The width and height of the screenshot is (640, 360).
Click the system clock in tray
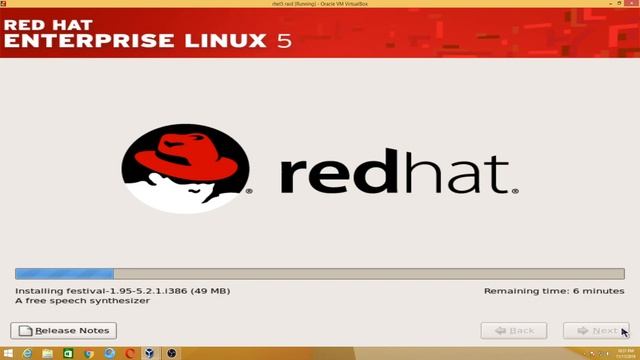point(625,353)
